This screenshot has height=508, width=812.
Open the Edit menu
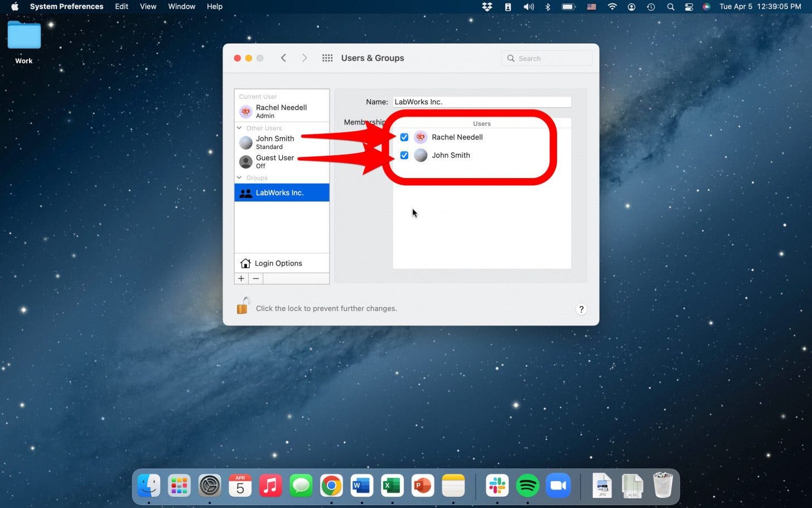point(122,7)
